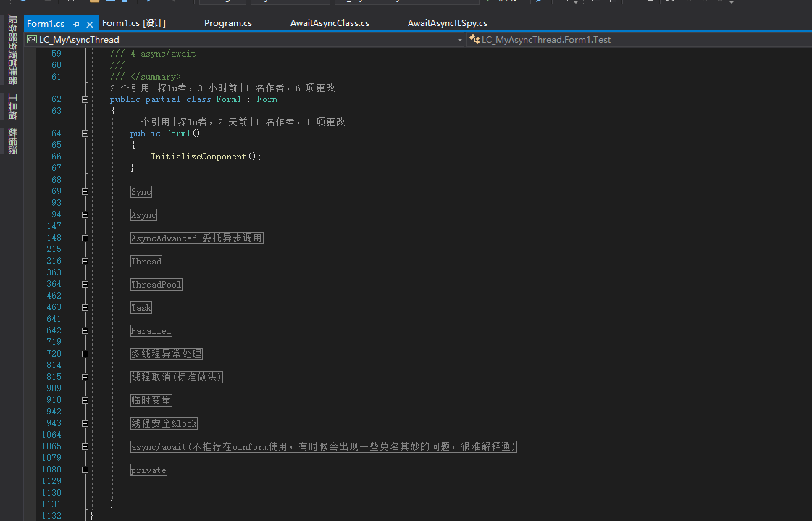Expand the AsyncAdvanced region at line 148

click(85, 238)
